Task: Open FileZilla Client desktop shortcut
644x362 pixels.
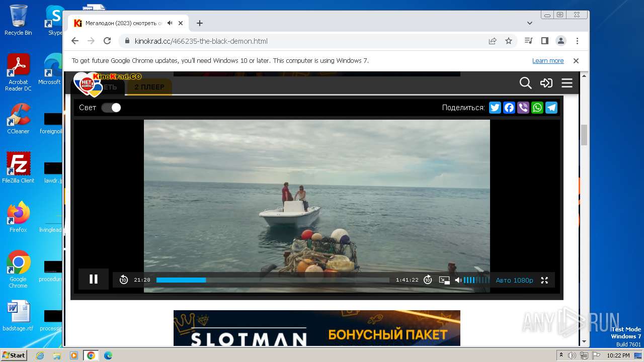Action: tap(18, 168)
